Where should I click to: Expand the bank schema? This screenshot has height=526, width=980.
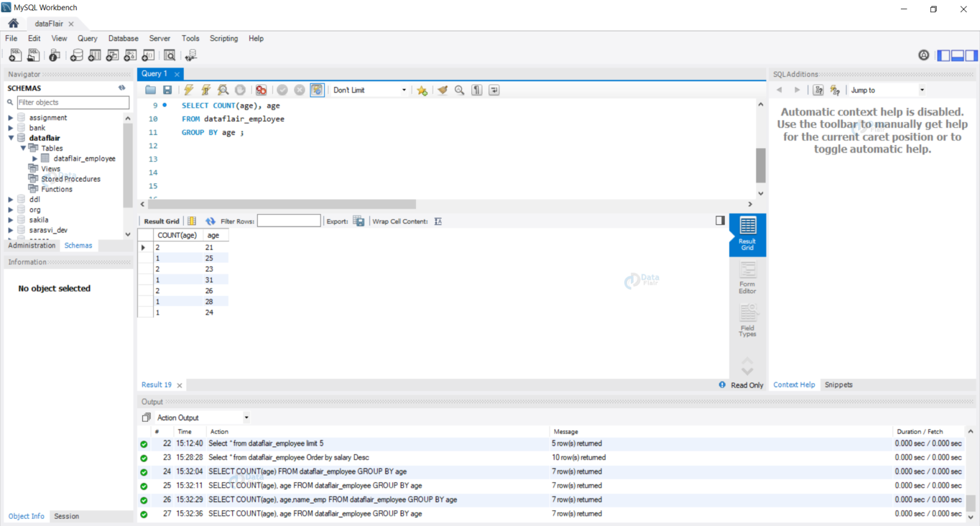pos(10,128)
